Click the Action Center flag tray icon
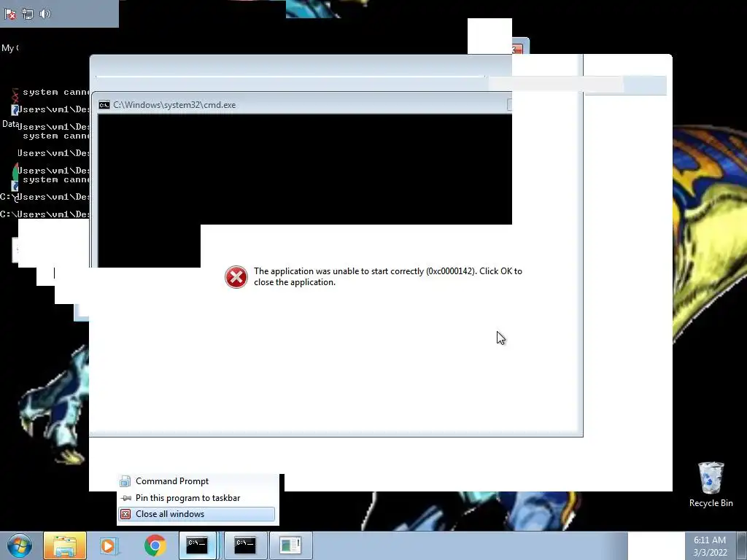 click(x=10, y=15)
